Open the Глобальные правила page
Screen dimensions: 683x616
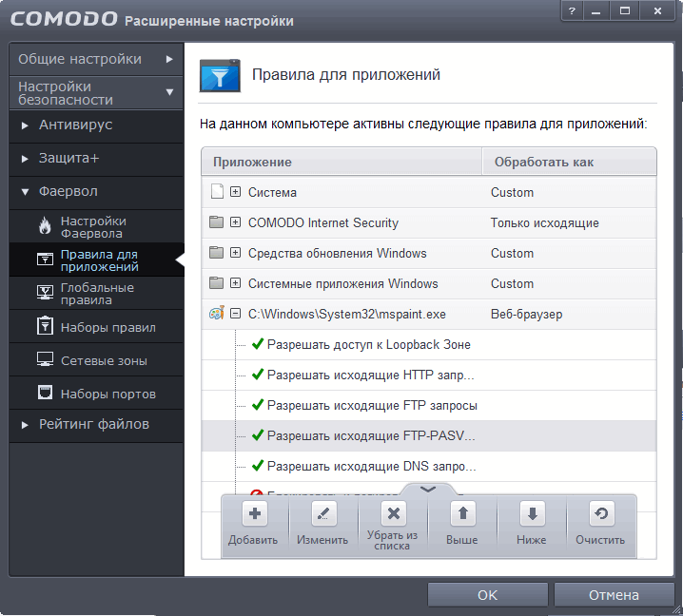pos(96,294)
